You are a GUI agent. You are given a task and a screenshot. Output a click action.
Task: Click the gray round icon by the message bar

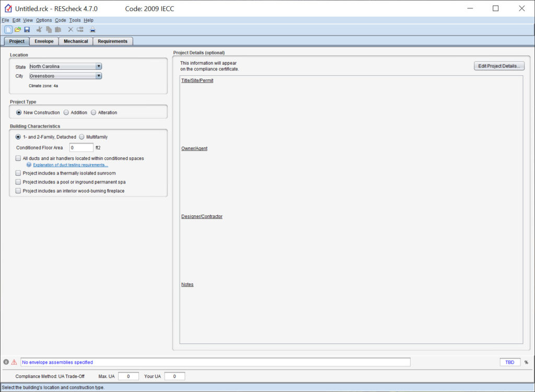[x=6, y=362]
